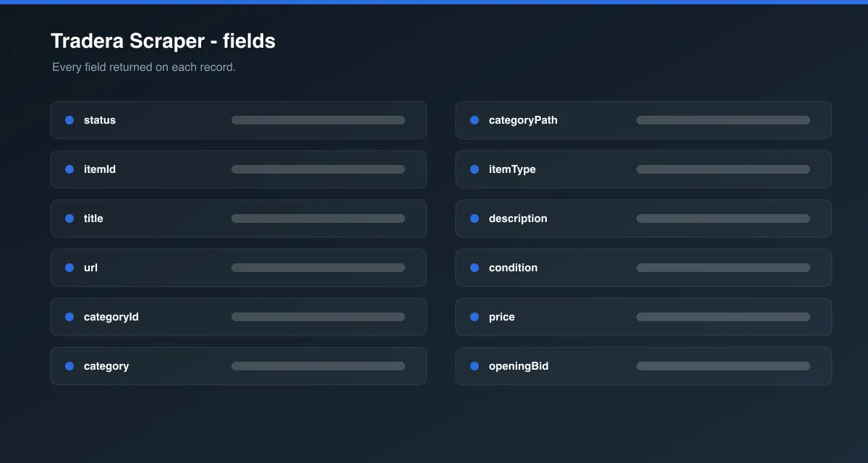
Task: Select the price field label
Action: coord(502,317)
